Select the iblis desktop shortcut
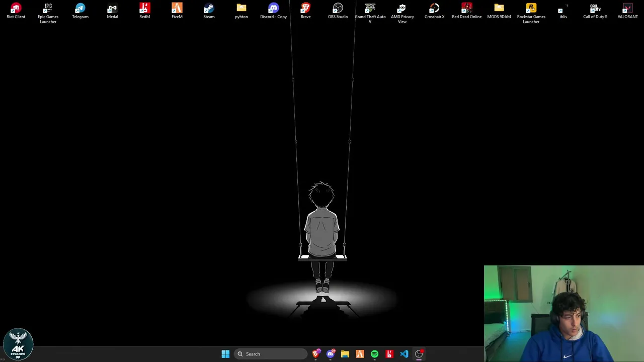This screenshot has height=362, width=644. [x=563, y=12]
